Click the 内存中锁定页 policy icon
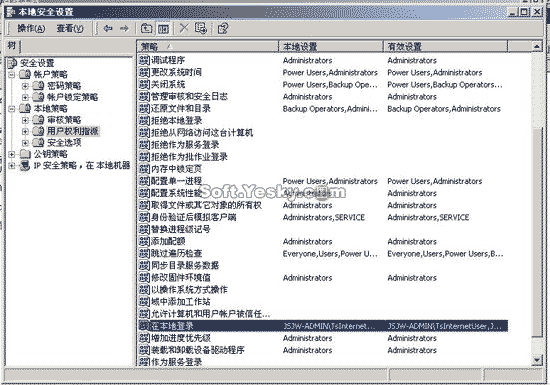Image resolution: width=550 pixels, height=385 pixels. pyautogui.click(x=145, y=169)
